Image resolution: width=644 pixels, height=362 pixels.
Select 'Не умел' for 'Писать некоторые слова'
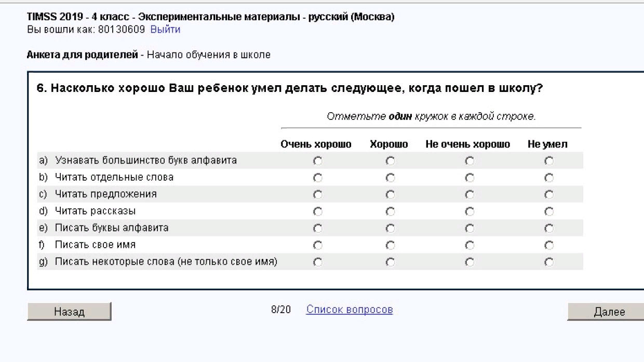549,262
